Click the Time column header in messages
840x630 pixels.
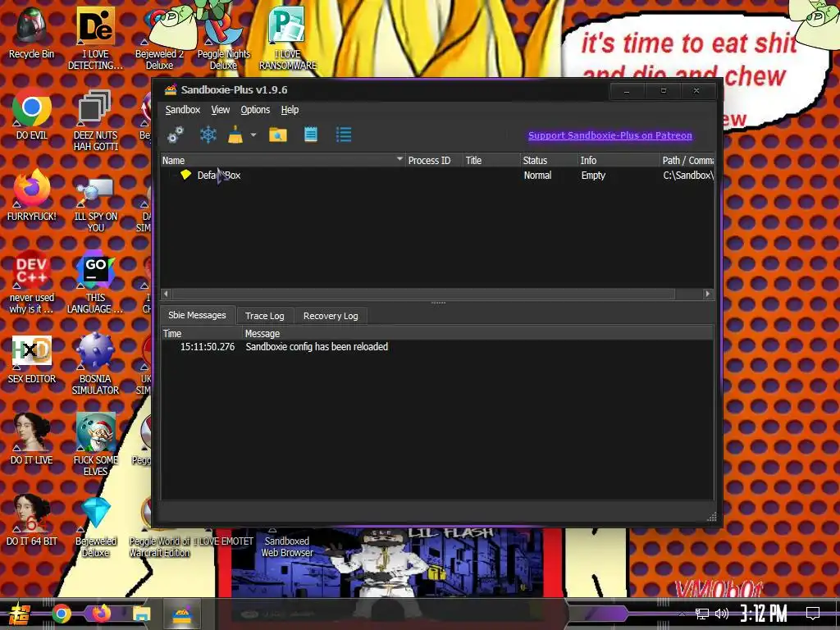pyautogui.click(x=202, y=333)
